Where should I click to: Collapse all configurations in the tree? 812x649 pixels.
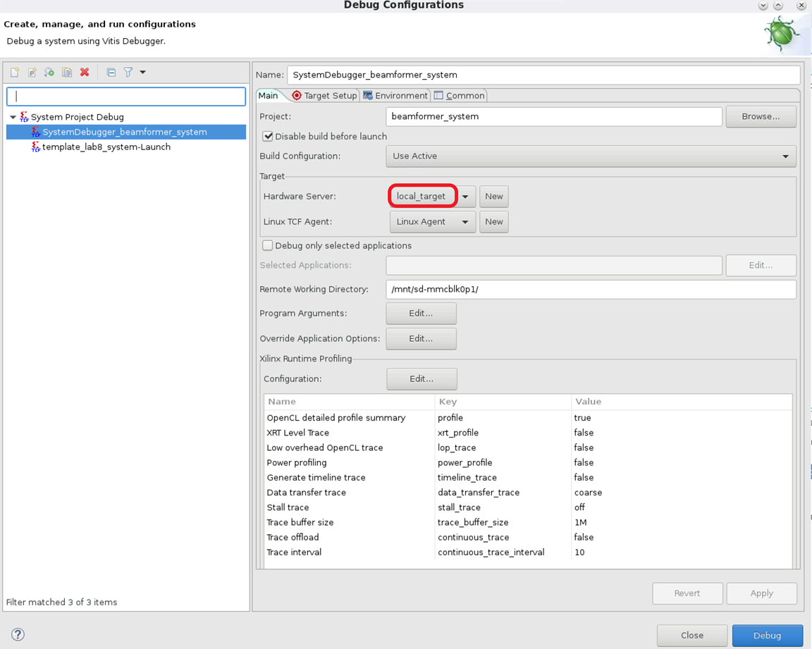111,73
